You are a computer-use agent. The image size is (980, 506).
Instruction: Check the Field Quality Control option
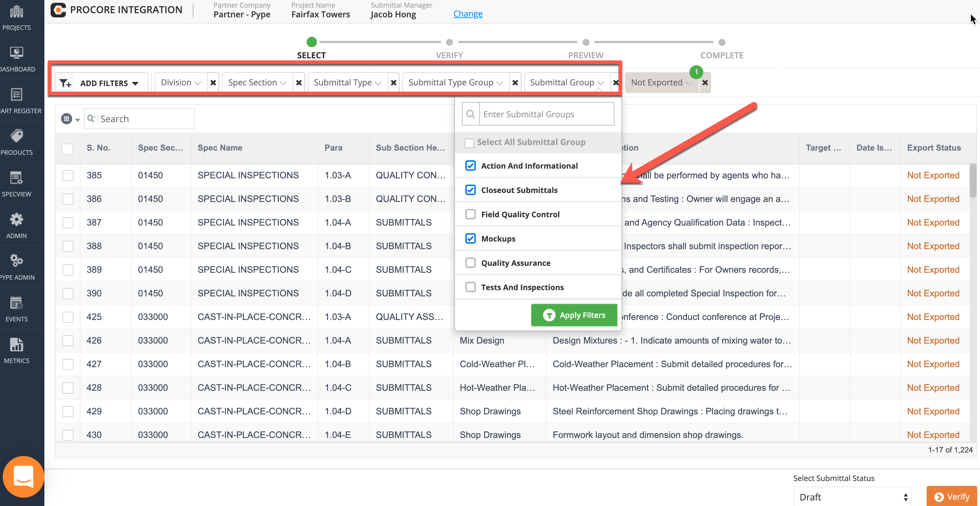click(x=471, y=214)
